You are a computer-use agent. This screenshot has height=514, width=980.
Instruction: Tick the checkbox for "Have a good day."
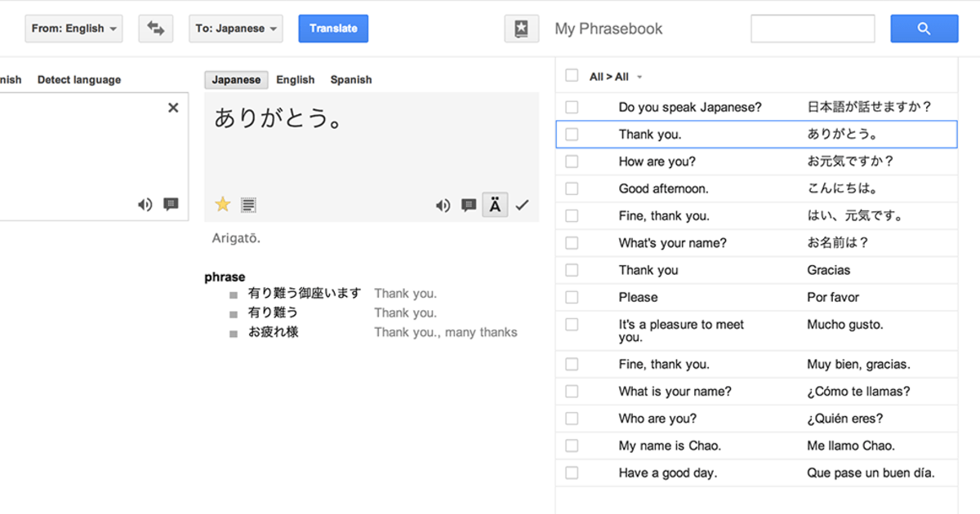point(572,472)
